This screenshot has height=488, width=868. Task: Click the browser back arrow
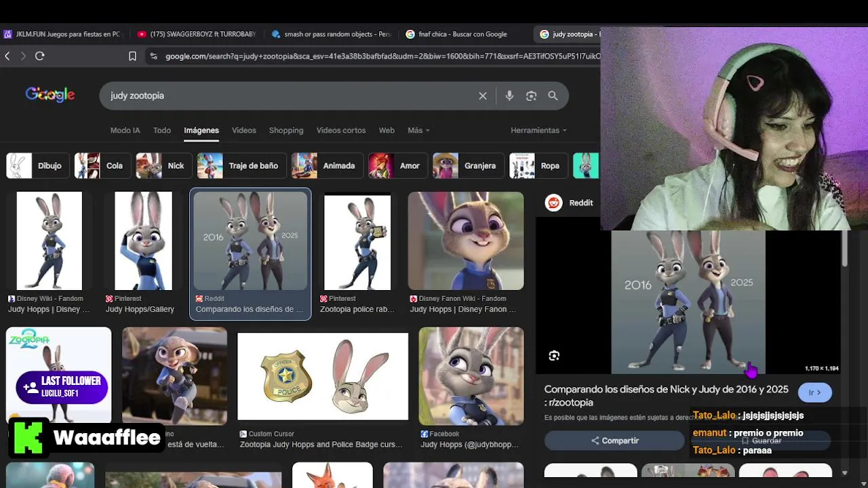pyautogui.click(x=7, y=56)
